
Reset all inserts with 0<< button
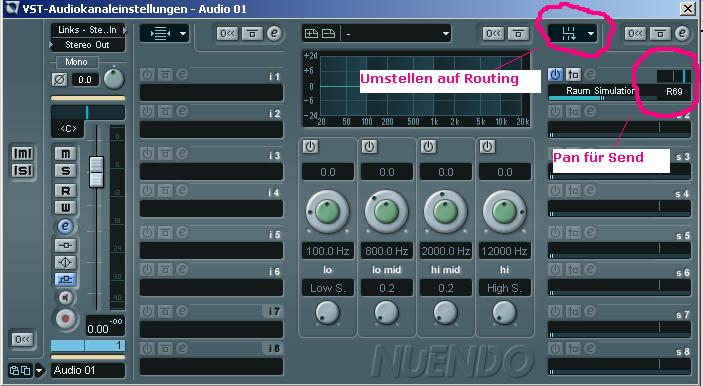pos(228,34)
